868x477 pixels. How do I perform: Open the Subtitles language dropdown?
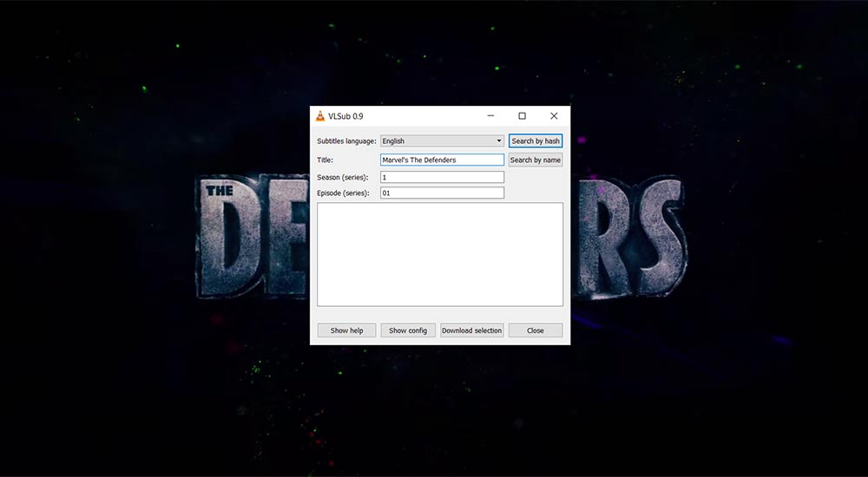click(442, 141)
